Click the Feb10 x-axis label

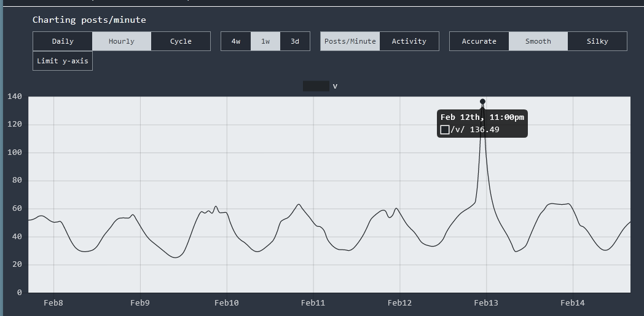click(x=226, y=303)
